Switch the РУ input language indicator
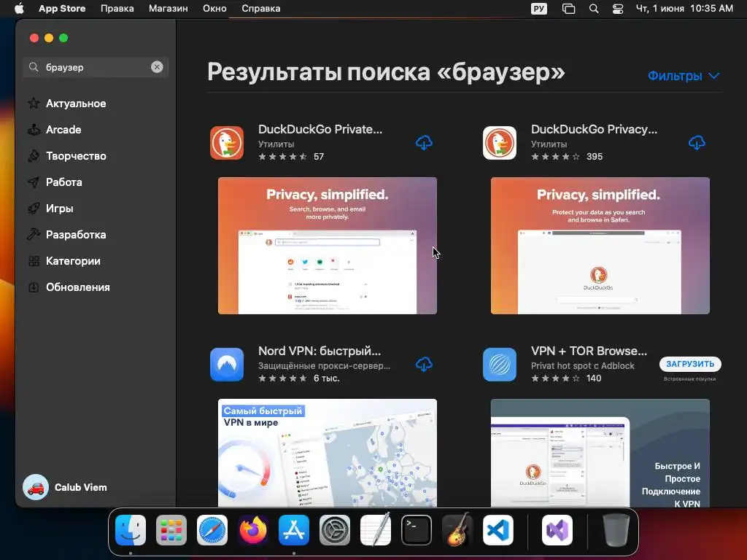Image resolution: width=747 pixels, height=560 pixels. click(x=539, y=9)
